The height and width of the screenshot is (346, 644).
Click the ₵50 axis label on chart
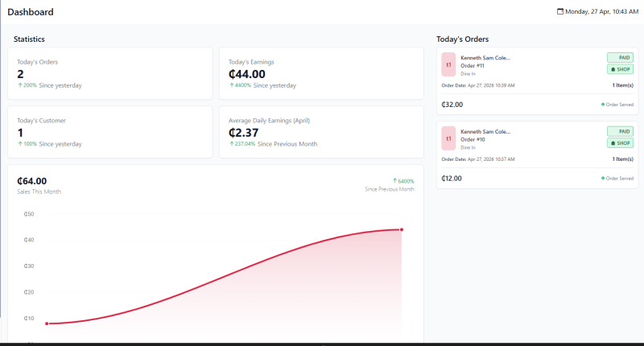pos(29,214)
